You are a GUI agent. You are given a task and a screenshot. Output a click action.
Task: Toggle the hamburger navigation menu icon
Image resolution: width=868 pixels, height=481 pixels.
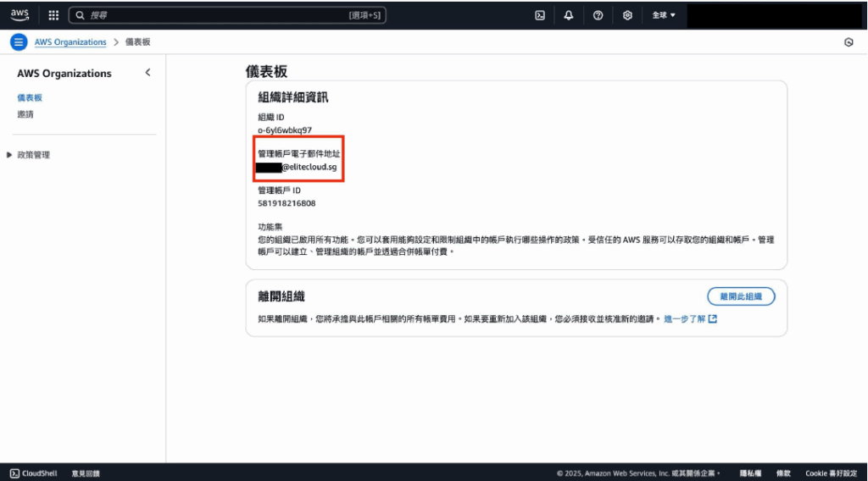pos(19,42)
